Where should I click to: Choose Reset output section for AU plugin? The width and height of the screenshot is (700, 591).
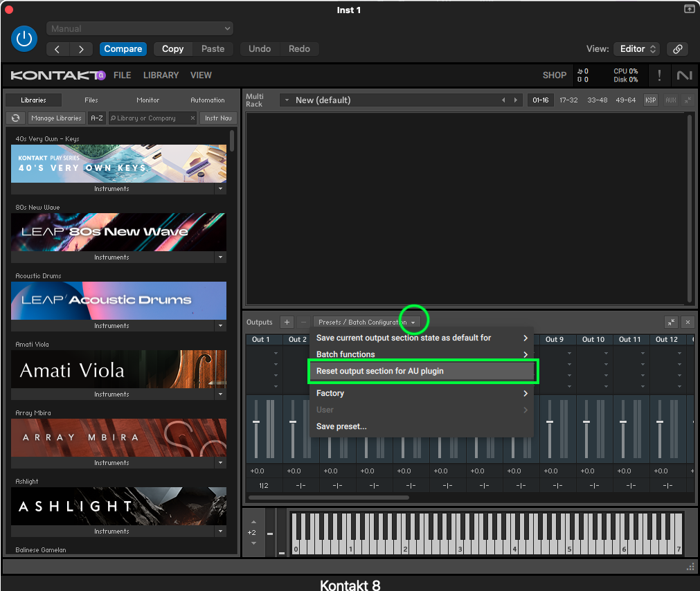pos(422,371)
